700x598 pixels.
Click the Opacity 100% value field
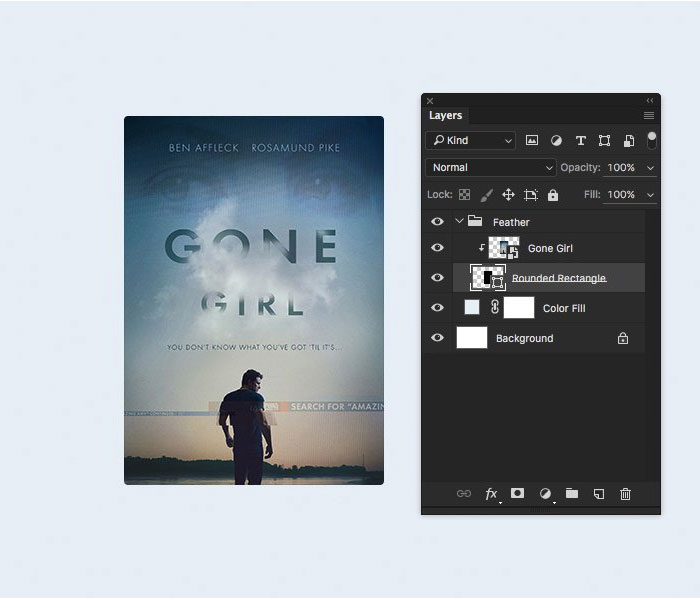621,168
